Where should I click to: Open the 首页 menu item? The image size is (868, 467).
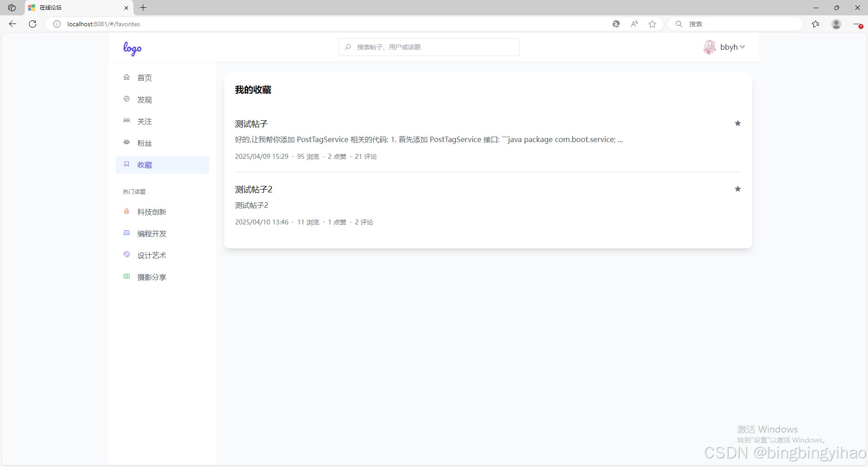point(162,78)
